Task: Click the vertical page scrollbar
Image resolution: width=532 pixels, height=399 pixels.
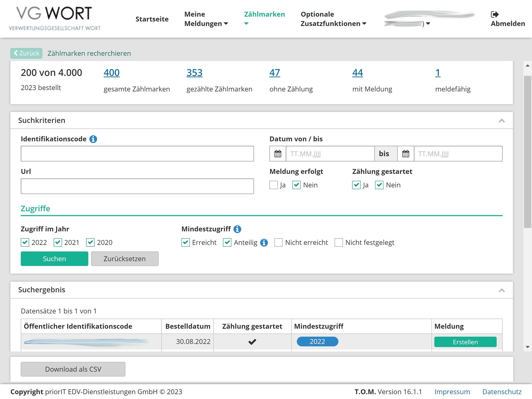Action: click(x=527, y=151)
